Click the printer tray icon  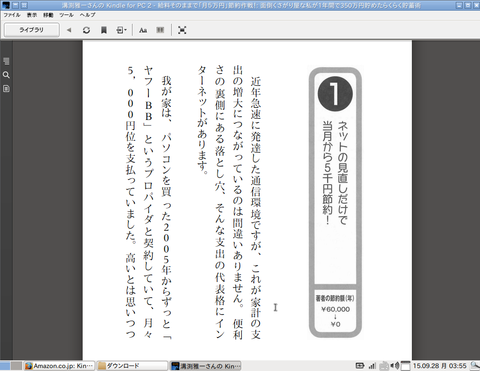click(384, 366)
